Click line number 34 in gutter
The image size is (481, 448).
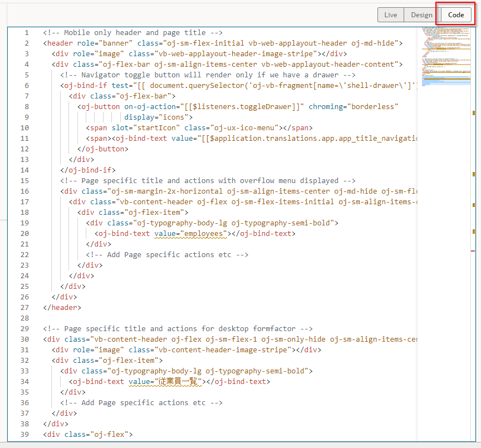(24, 382)
